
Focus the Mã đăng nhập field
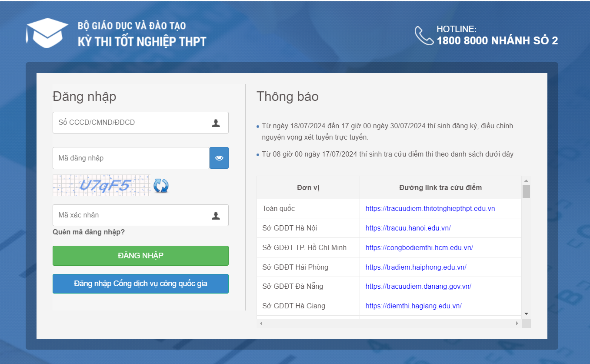130,158
